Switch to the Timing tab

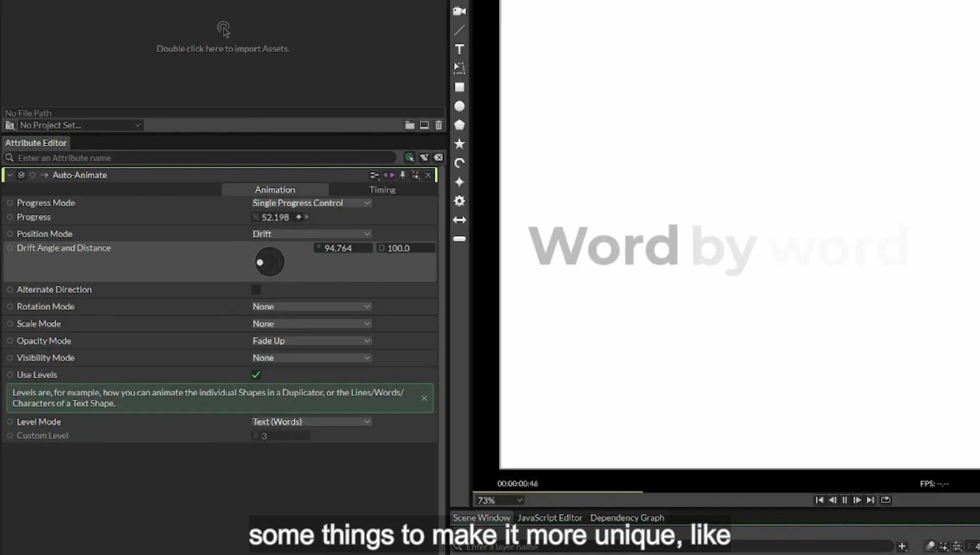pyautogui.click(x=382, y=190)
